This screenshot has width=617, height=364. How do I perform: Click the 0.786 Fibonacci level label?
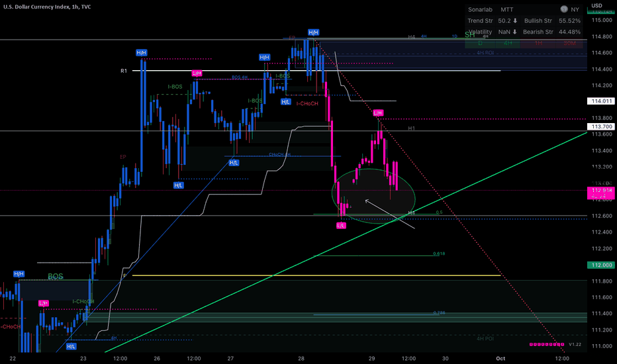click(x=439, y=313)
